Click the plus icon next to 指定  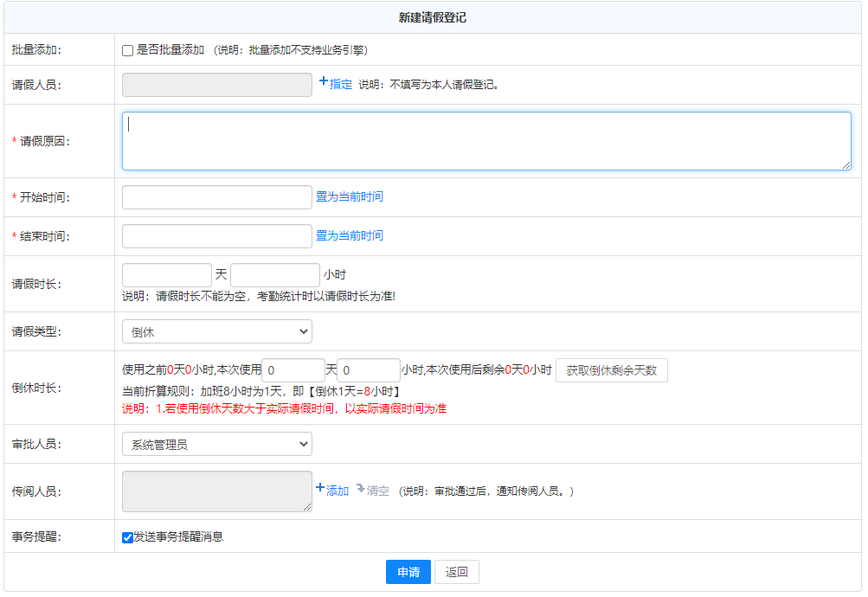[x=324, y=81]
